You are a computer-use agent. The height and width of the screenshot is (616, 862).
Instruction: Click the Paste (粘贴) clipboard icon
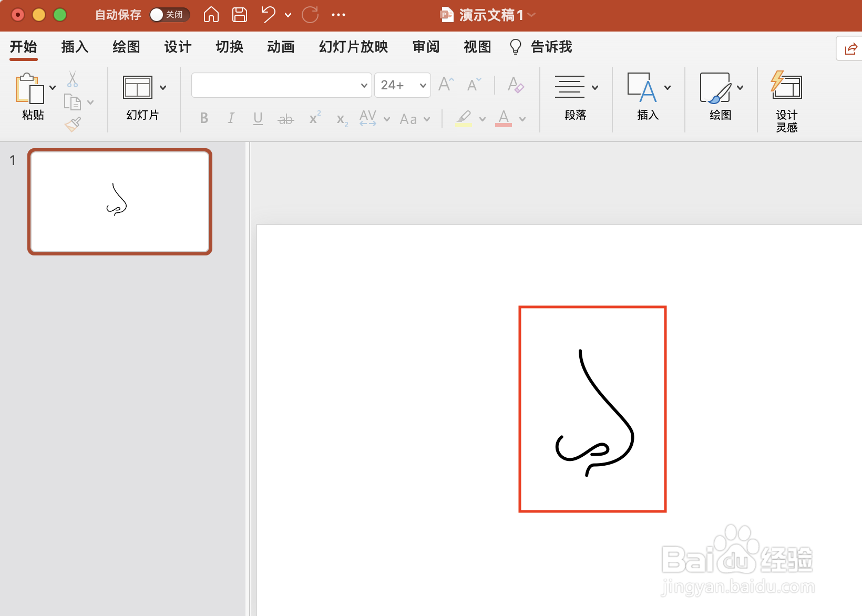click(29, 88)
